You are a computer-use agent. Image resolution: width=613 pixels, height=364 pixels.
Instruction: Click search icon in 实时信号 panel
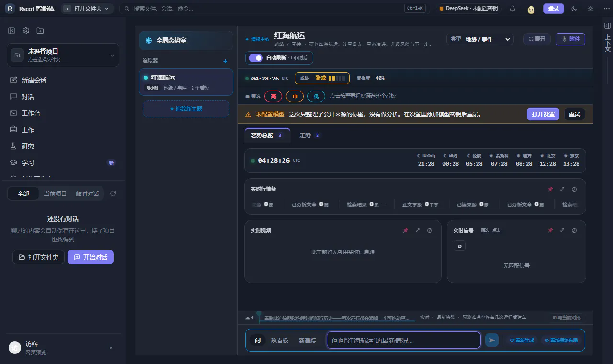coord(460,246)
